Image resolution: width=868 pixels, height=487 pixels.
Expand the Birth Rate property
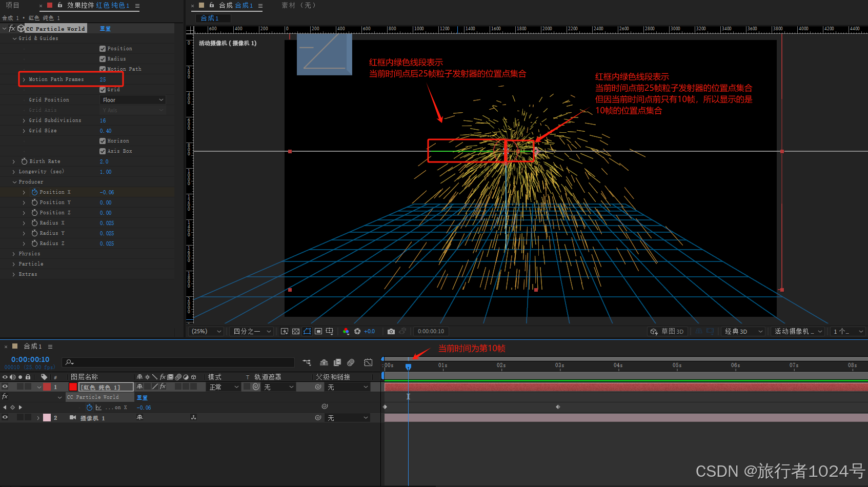coord(14,161)
